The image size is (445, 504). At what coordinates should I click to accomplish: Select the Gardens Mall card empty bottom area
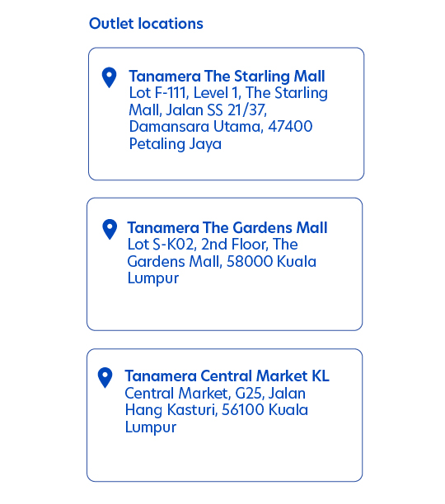click(224, 309)
